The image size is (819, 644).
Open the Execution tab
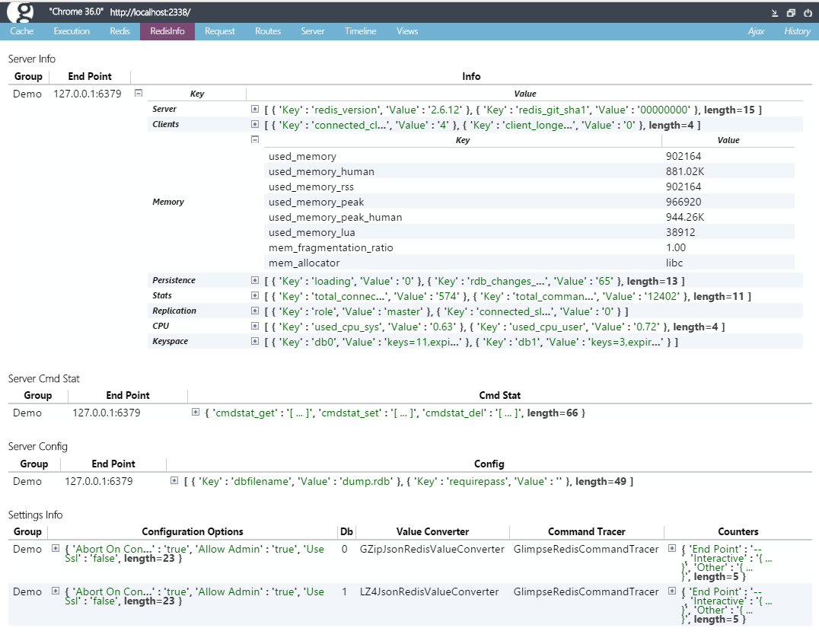coord(72,31)
